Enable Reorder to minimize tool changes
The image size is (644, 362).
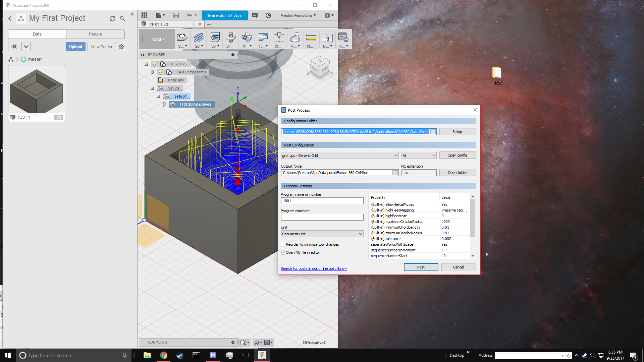(x=283, y=244)
